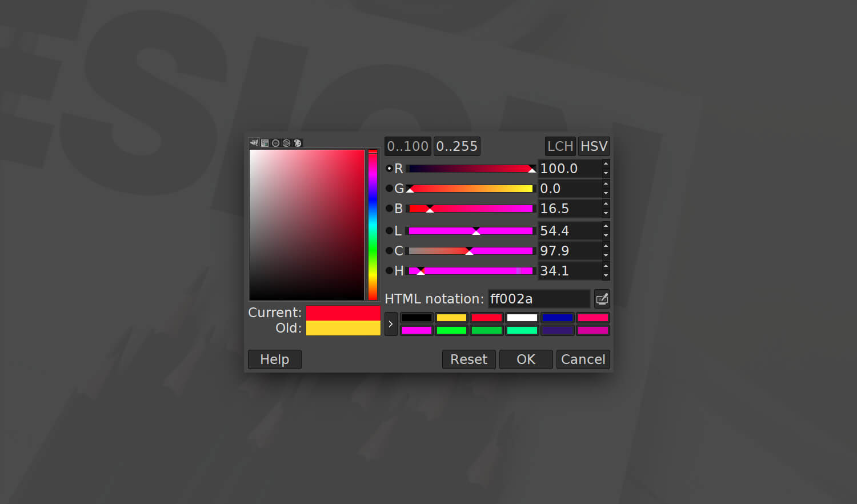Switch color model to LCH
Viewport: 857px width, 504px height.
(x=560, y=146)
